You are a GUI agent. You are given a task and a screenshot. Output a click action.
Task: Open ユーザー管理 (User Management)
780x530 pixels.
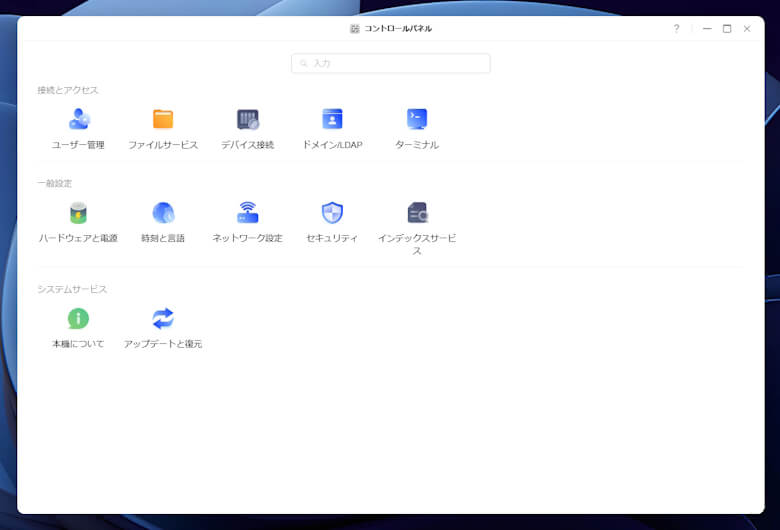[78, 120]
